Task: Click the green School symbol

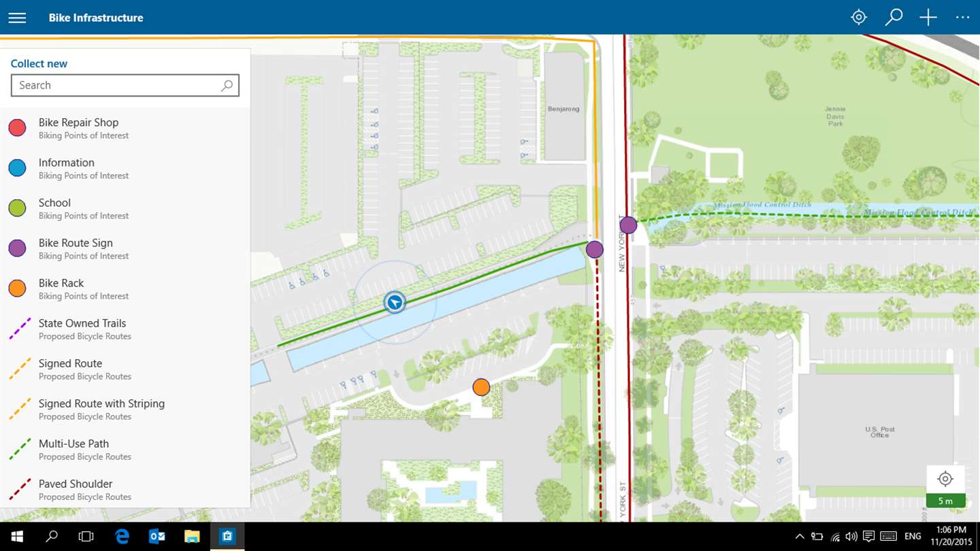Action: [x=17, y=208]
